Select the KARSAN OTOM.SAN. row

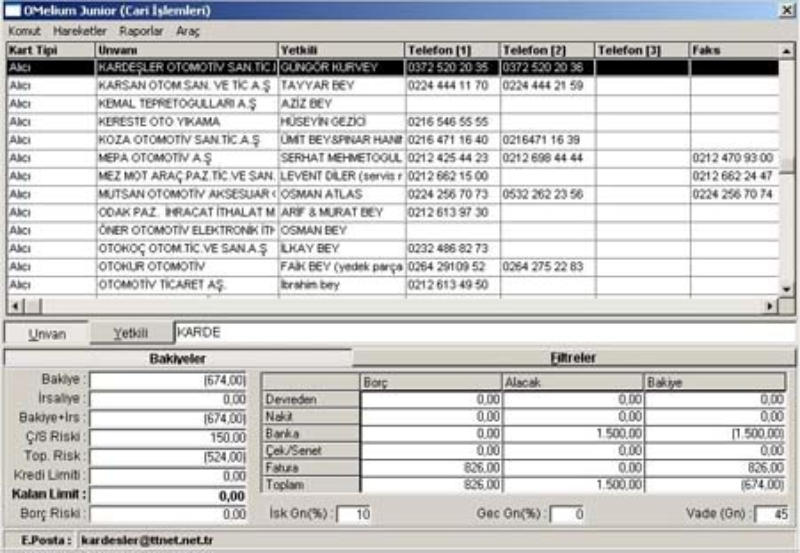pyautogui.click(x=393, y=85)
